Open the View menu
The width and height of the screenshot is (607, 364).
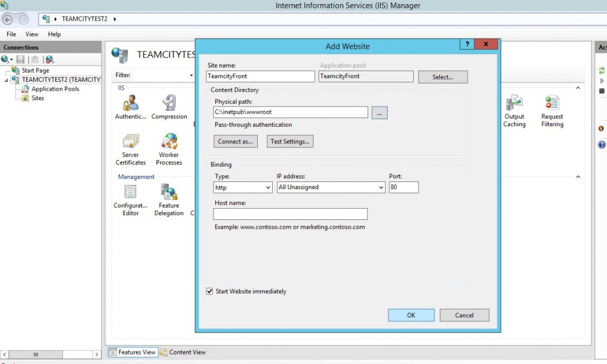[32, 34]
